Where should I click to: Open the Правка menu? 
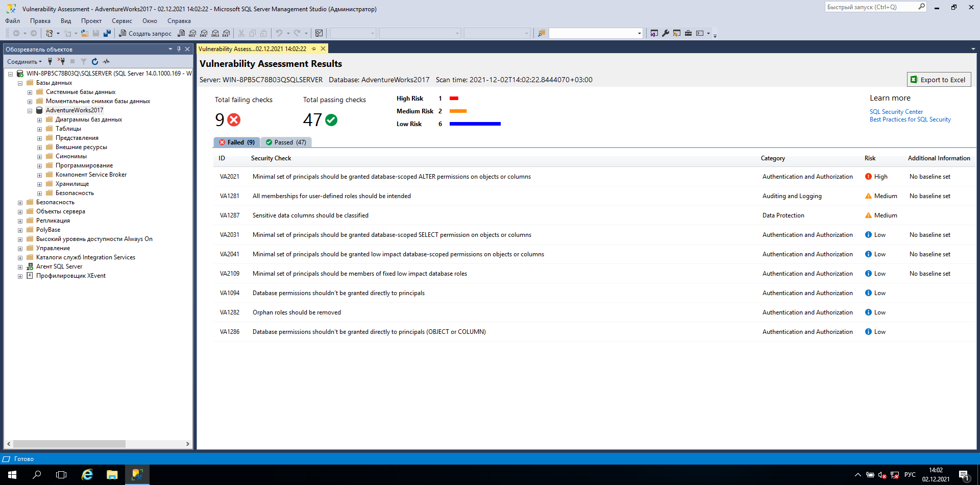[x=40, y=21]
